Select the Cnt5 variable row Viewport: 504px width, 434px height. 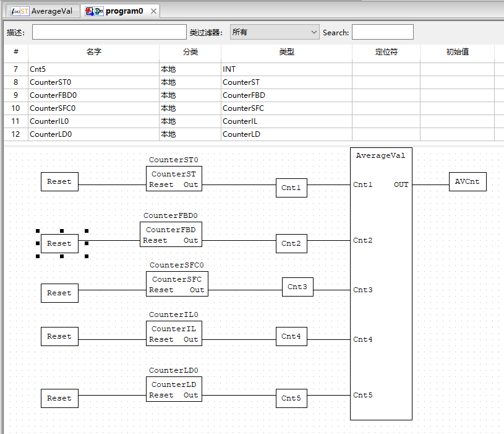[93, 69]
